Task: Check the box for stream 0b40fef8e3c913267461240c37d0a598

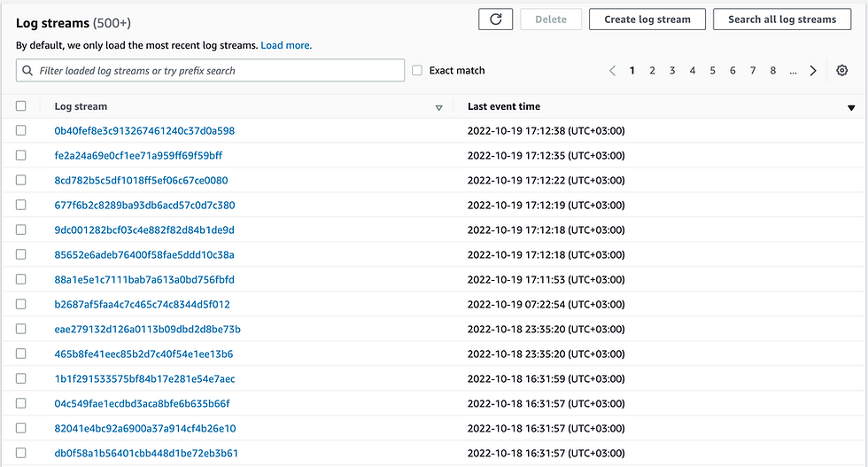Action: pyautogui.click(x=21, y=130)
